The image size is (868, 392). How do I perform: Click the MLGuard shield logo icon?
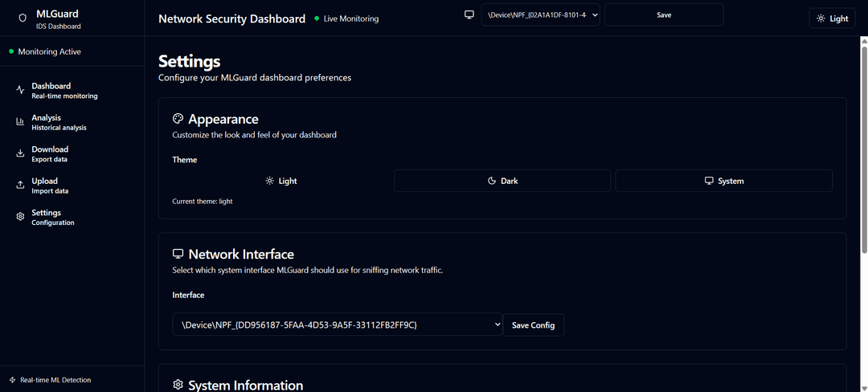[23, 18]
